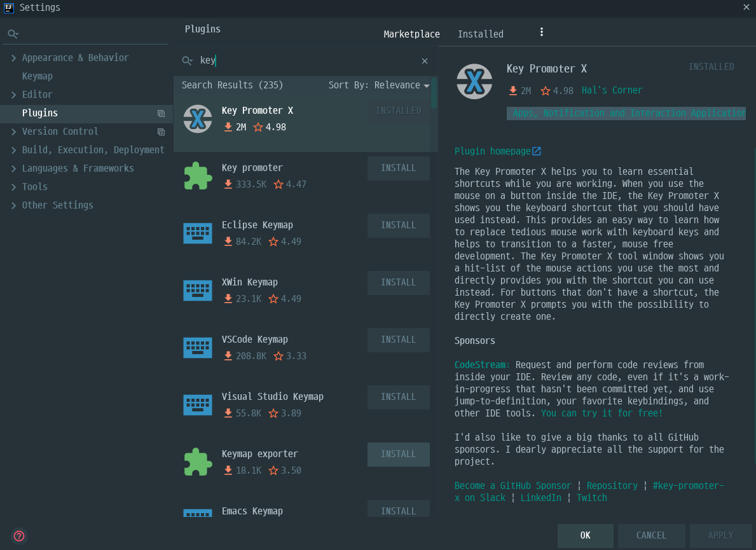This screenshot has width=756, height=550.
Task: Open help via the question mark icon
Action: 19,536
